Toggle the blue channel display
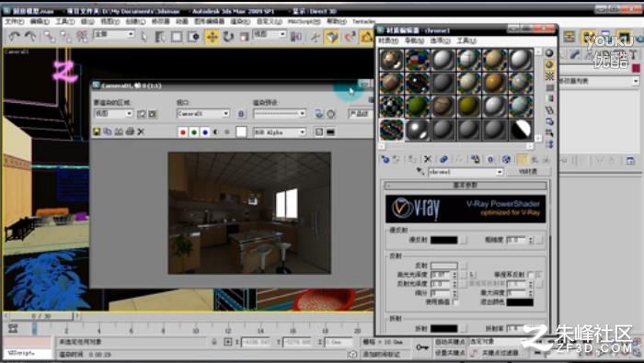Viewport: 644px width, 363px height. [204, 132]
